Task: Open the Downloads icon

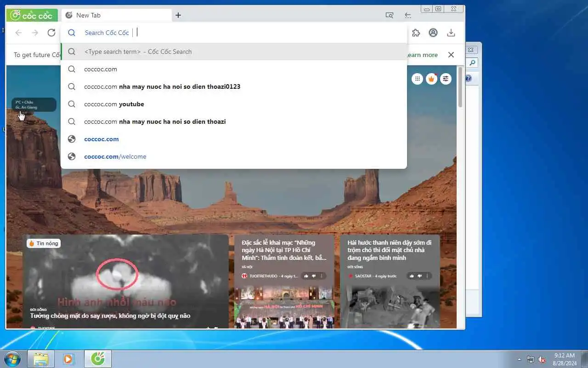Action: pyautogui.click(x=451, y=33)
